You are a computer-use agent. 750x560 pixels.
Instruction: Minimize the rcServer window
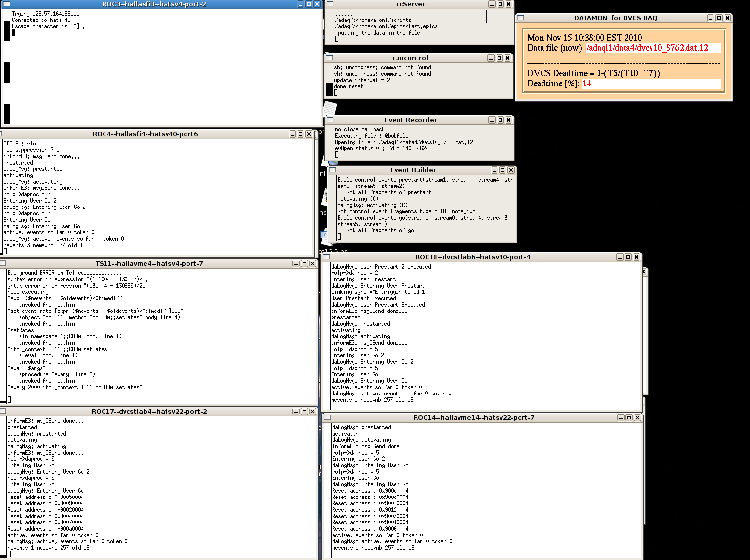[x=492, y=4]
